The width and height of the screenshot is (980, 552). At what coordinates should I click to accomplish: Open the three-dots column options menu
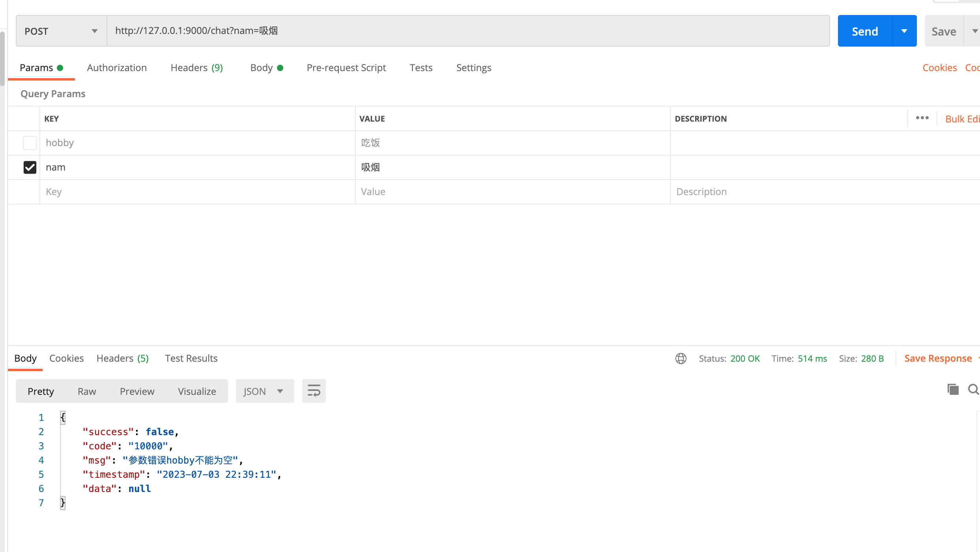pyautogui.click(x=922, y=118)
